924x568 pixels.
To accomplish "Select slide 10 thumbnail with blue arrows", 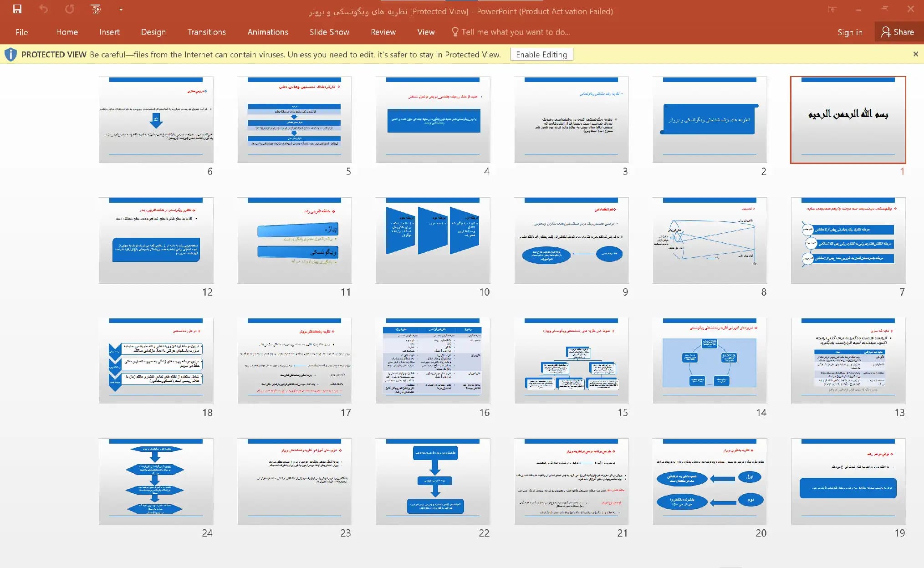I will 433,240.
